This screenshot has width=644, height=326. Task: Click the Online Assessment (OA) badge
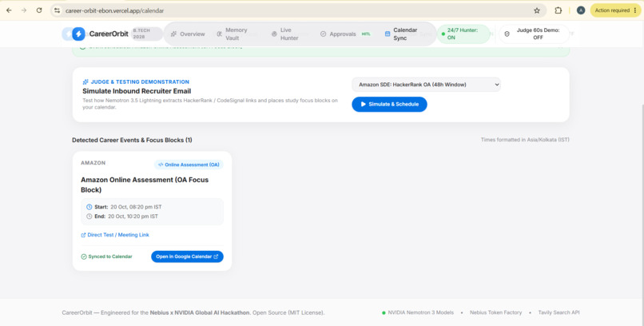(x=189, y=165)
